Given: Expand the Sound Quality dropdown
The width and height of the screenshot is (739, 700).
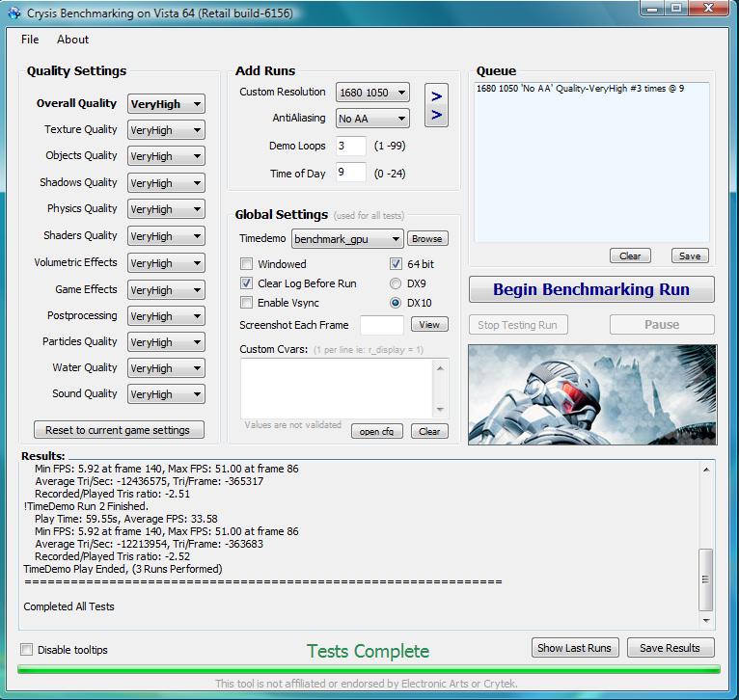Looking at the screenshot, I should point(166,393).
